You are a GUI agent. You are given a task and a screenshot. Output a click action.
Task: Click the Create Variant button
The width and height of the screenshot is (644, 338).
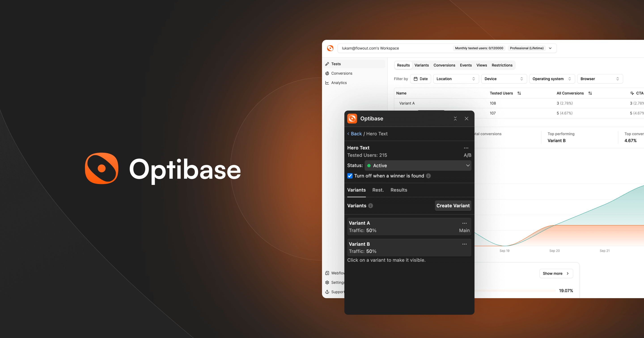point(453,206)
